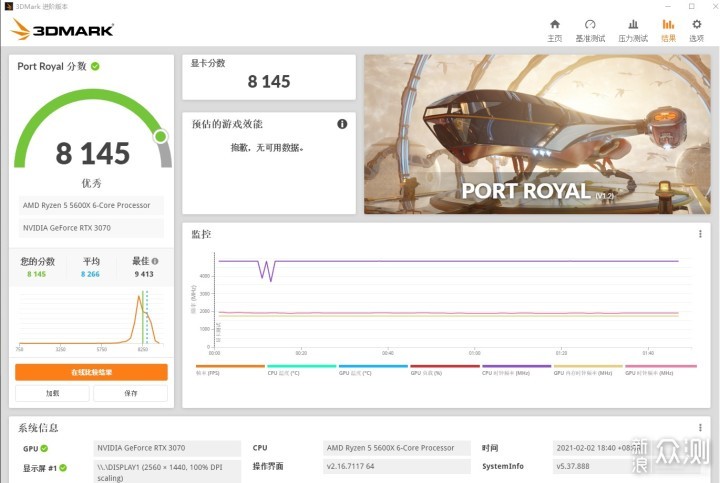Image resolution: width=720 pixels, height=483 pixels.
Task: Click the score distribution histogram chart
Action: coord(91,320)
